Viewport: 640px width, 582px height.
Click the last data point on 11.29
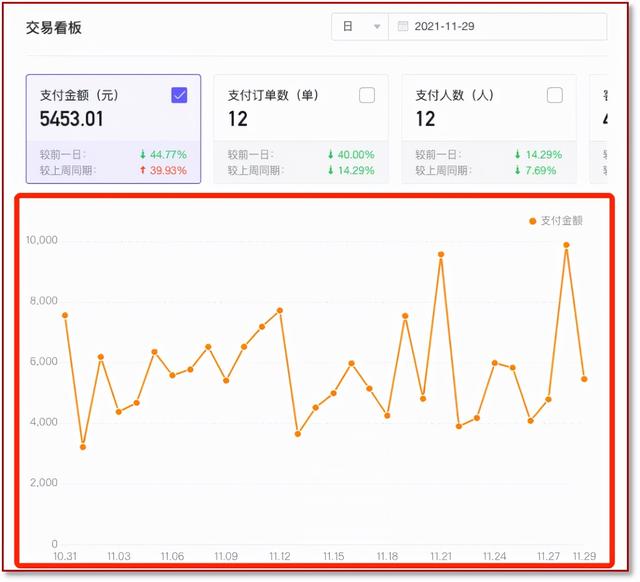[x=584, y=379]
